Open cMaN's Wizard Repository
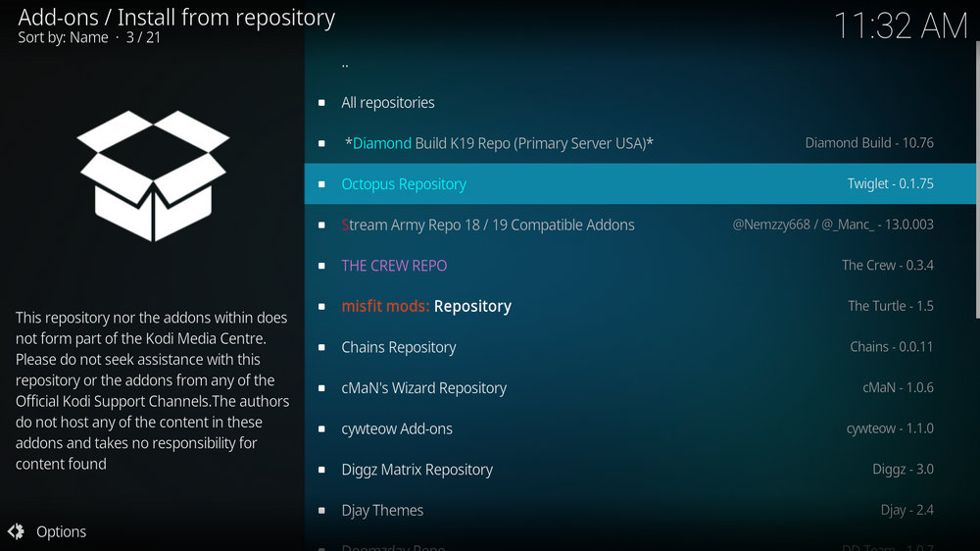The image size is (980, 551). coord(423,388)
